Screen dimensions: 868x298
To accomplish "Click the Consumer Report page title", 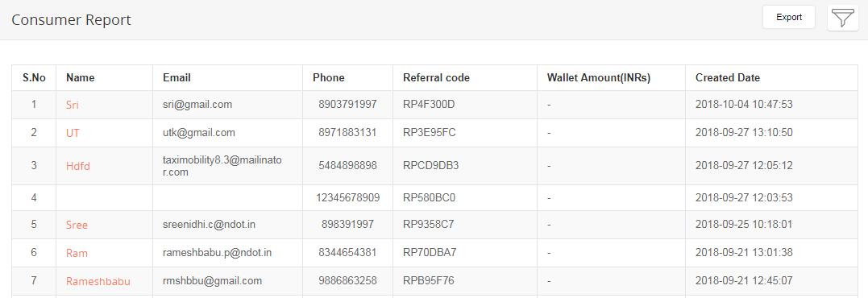I will pos(72,20).
